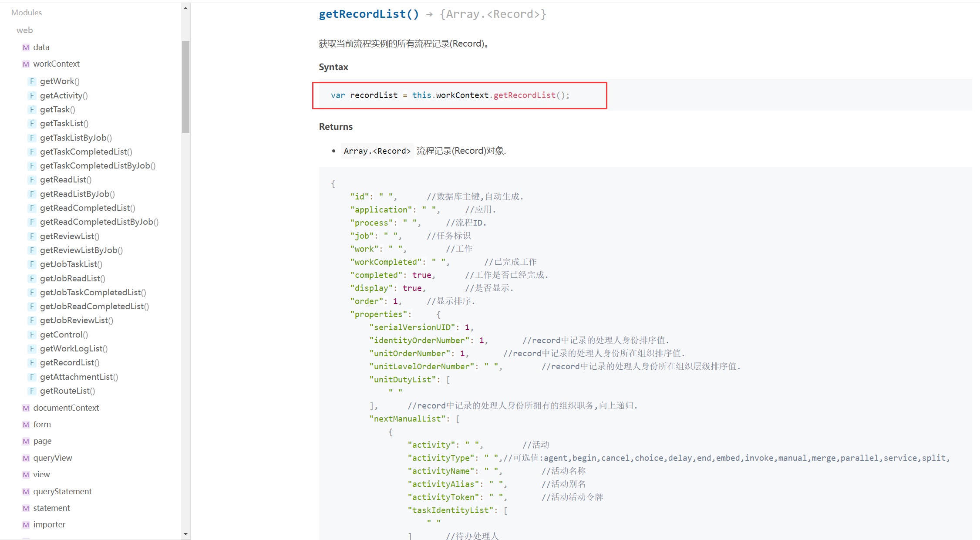980x540 pixels.
Task: Click the M icon next to workContext
Action: (x=26, y=64)
